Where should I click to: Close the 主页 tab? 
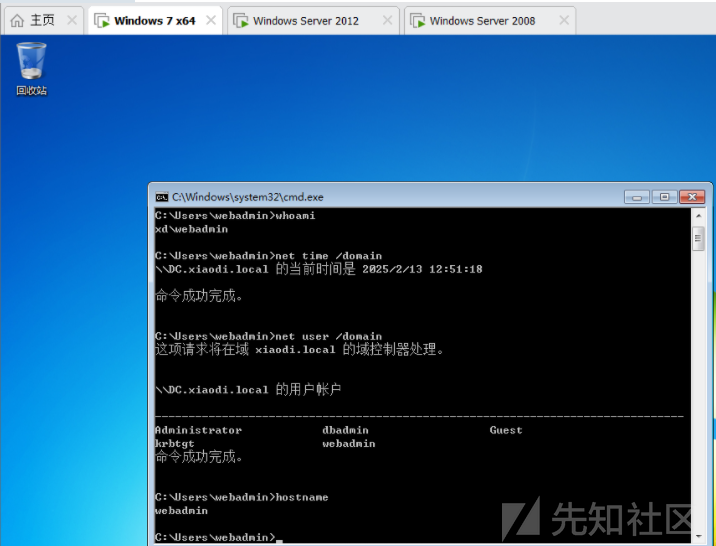coord(72,20)
